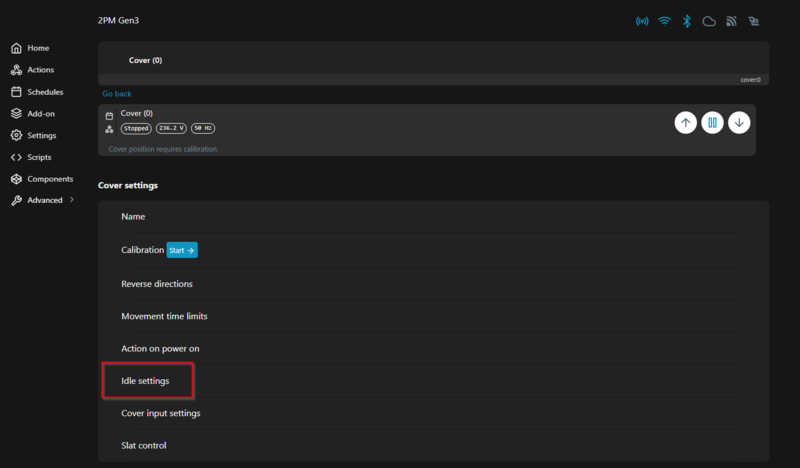Go to Schedules in the sidebar
The image size is (800, 468).
point(45,92)
